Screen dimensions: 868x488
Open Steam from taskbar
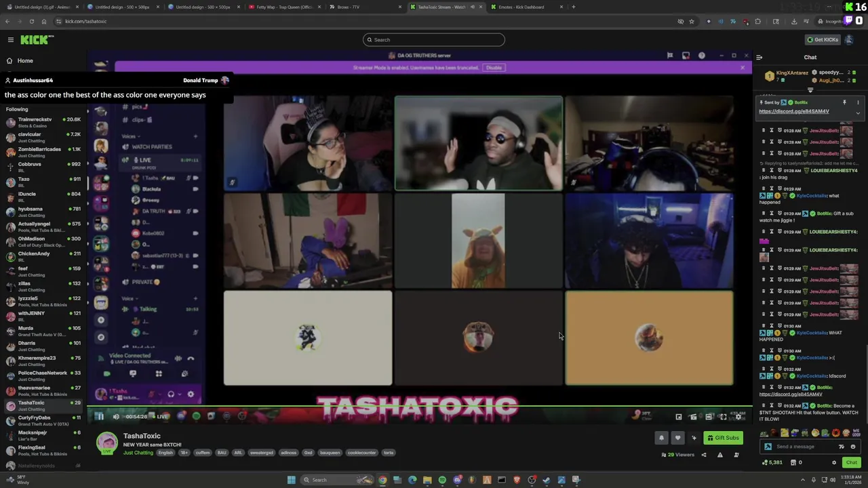pyautogui.click(x=547, y=480)
